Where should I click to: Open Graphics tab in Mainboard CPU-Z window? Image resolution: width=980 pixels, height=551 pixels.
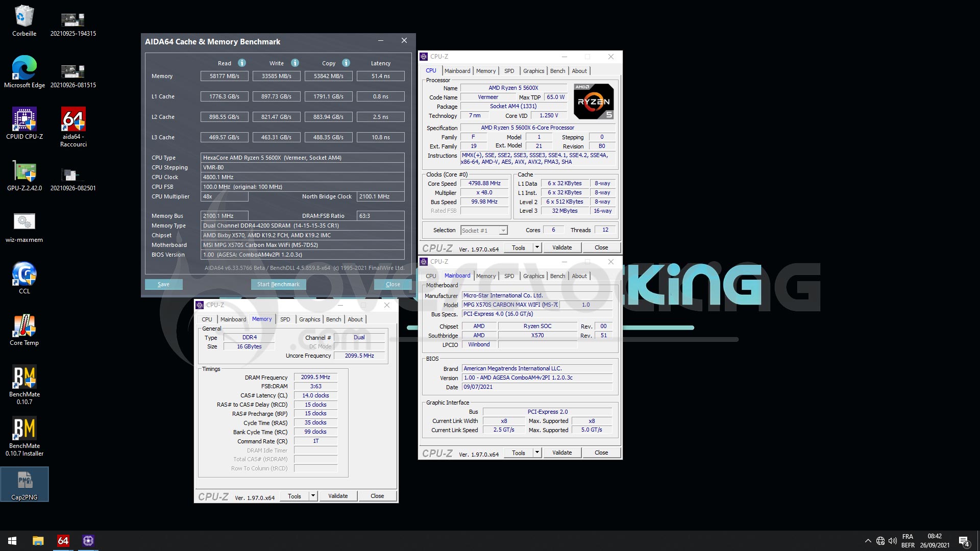click(x=534, y=276)
